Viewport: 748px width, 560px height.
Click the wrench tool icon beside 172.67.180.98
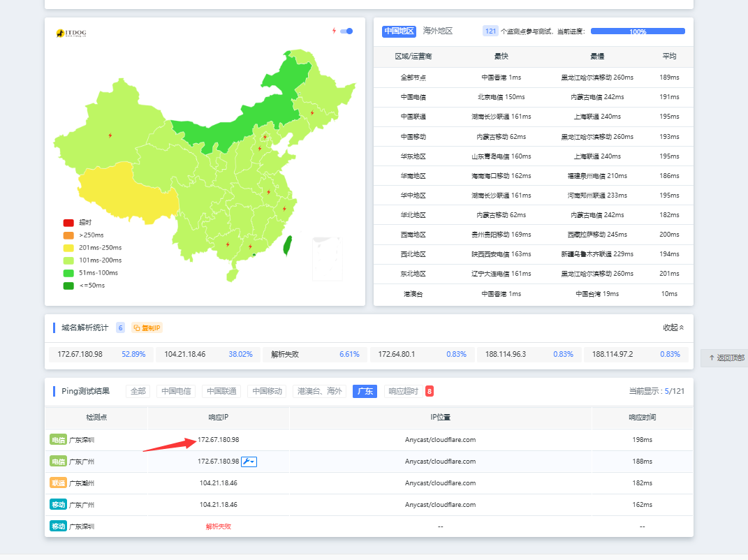[x=249, y=462]
